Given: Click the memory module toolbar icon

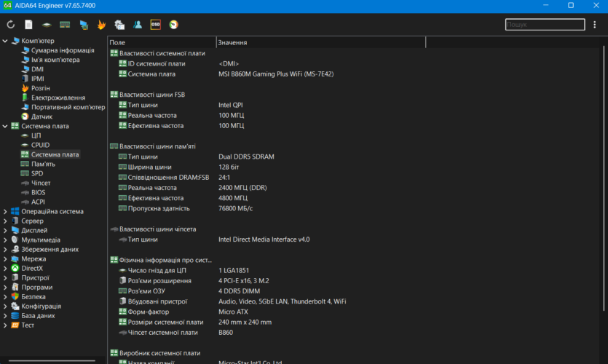Looking at the screenshot, I should pos(65,25).
